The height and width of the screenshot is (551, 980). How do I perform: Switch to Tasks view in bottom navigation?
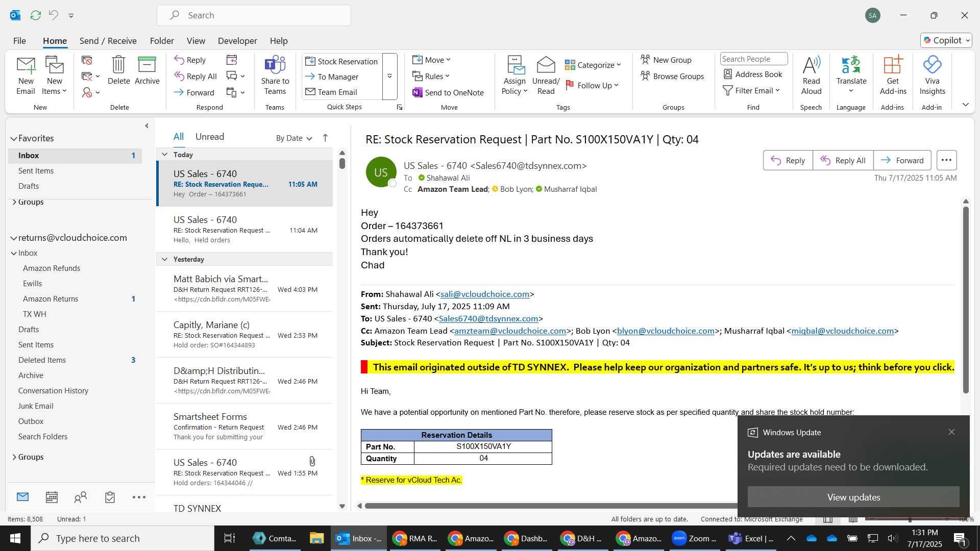(x=110, y=497)
